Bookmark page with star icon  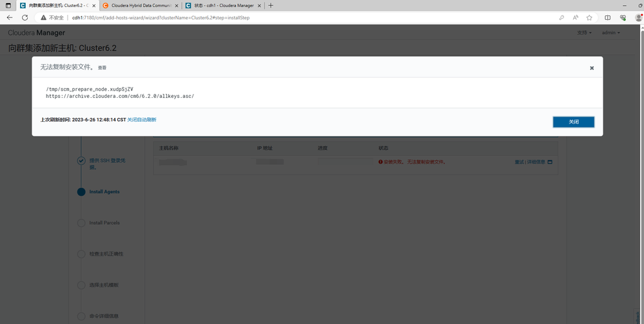tap(589, 17)
